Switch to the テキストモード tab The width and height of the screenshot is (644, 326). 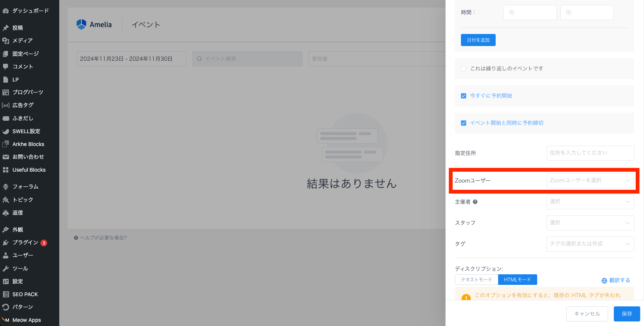pos(476,280)
